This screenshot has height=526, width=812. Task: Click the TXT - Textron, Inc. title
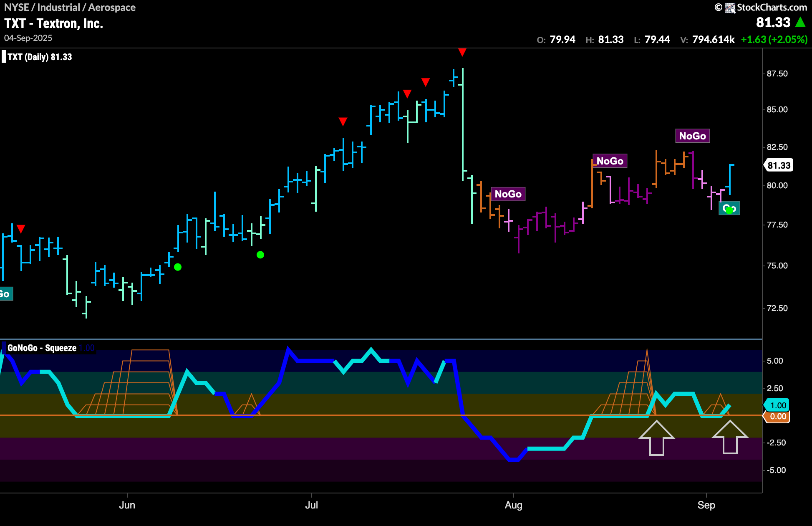pyautogui.click(x=53, y=23)
